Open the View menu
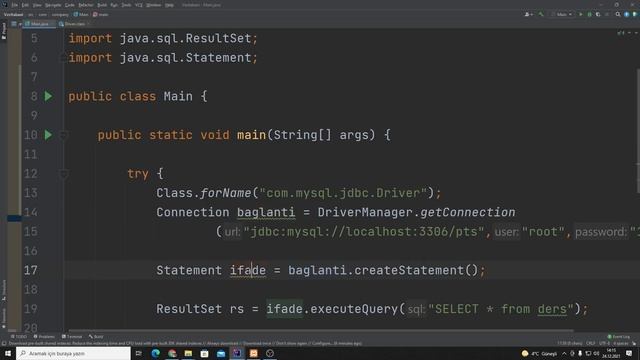This screenshot has height=360, width=640. pos(37,5)
